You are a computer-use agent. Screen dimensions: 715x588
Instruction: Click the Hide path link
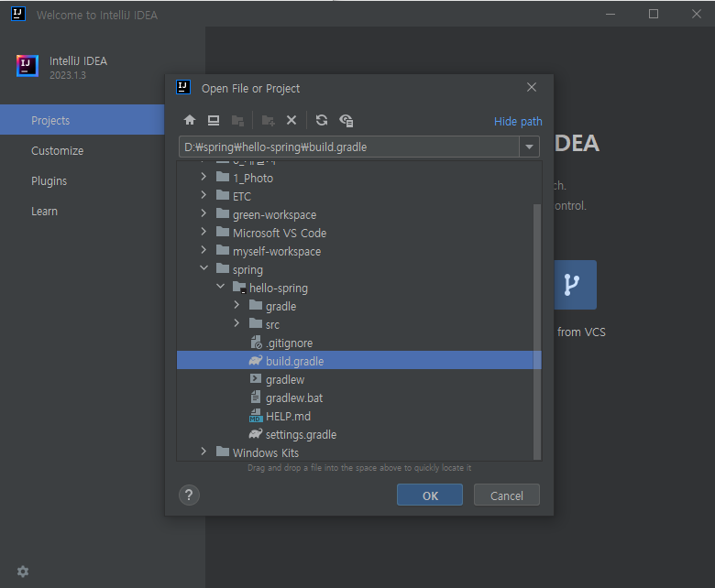coord(518,122)
